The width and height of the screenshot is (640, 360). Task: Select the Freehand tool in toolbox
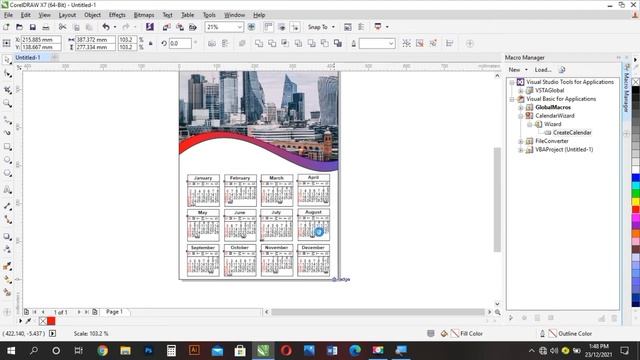pos(7,120)
